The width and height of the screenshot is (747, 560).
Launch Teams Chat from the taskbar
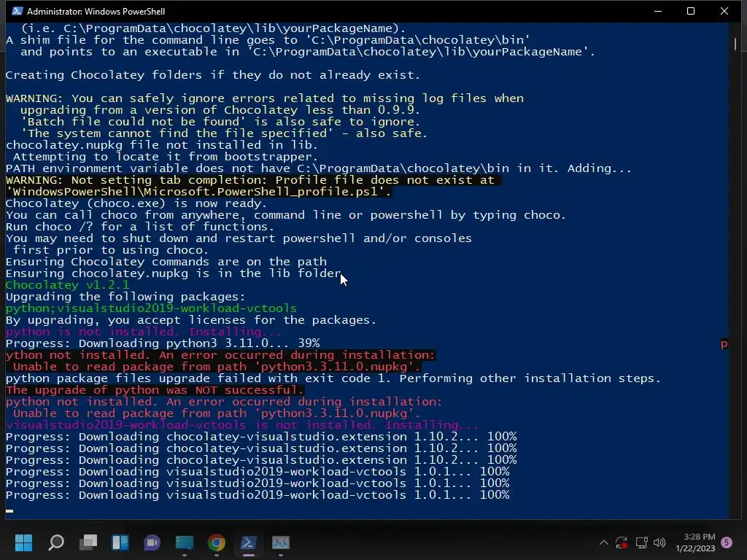click(x=152, y=542)
